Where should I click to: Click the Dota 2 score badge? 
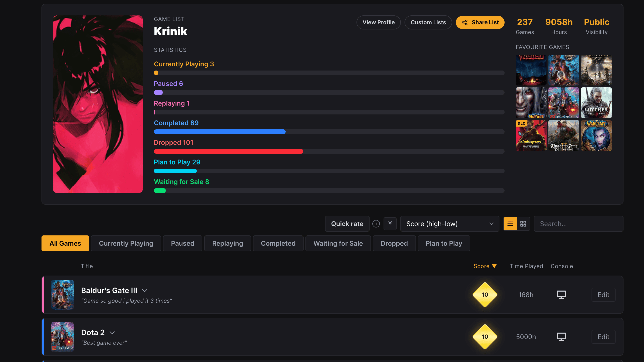[485, 337]
